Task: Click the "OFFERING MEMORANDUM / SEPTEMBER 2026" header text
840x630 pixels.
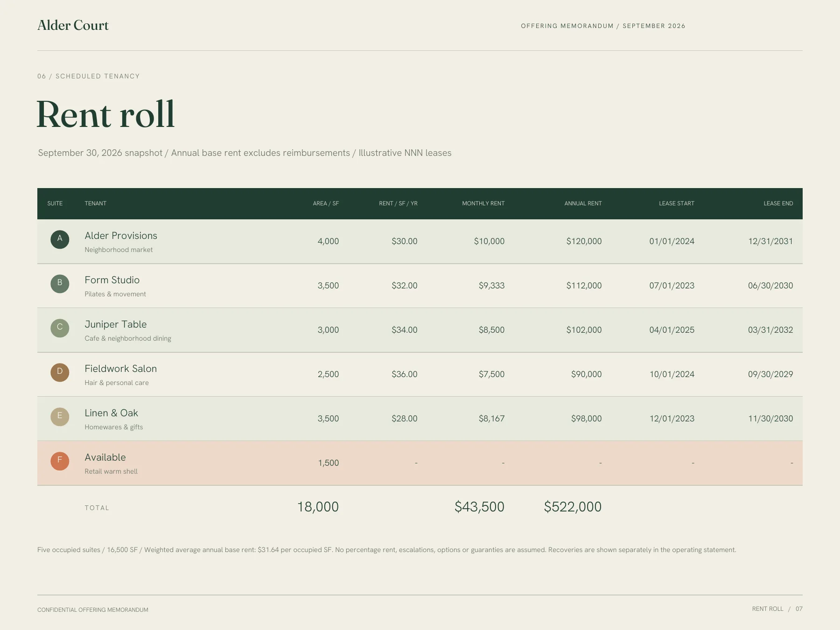Action: pyautogui.click(x=603, y=26)
